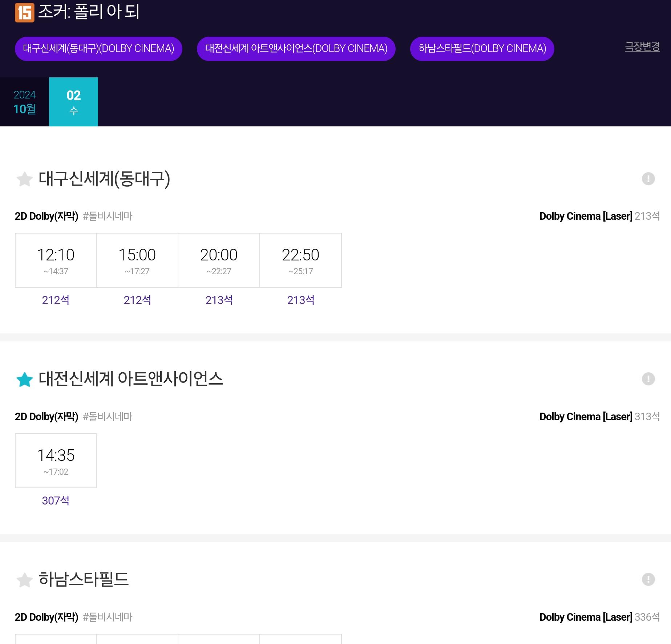This screenshot has width=671, height=644.
Task: Click the 2024 10월 month label
Action: pos(24,102)
